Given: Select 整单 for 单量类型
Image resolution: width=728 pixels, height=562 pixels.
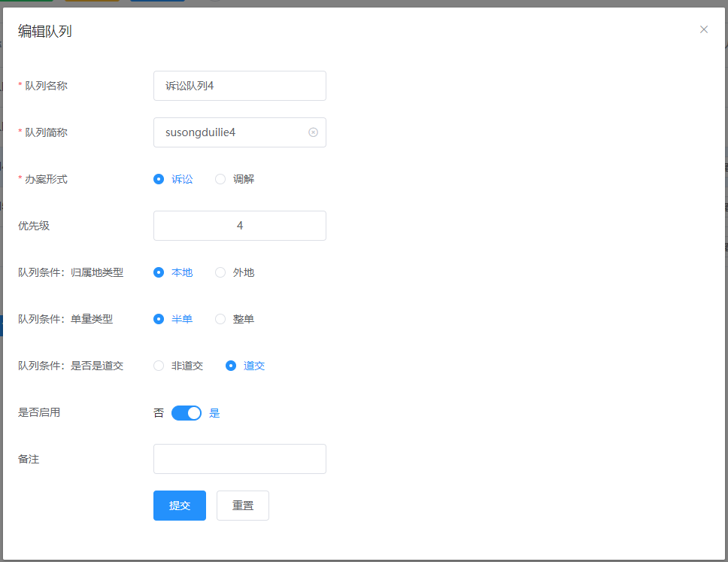Looking at the screenshot, I should [235, 319].
